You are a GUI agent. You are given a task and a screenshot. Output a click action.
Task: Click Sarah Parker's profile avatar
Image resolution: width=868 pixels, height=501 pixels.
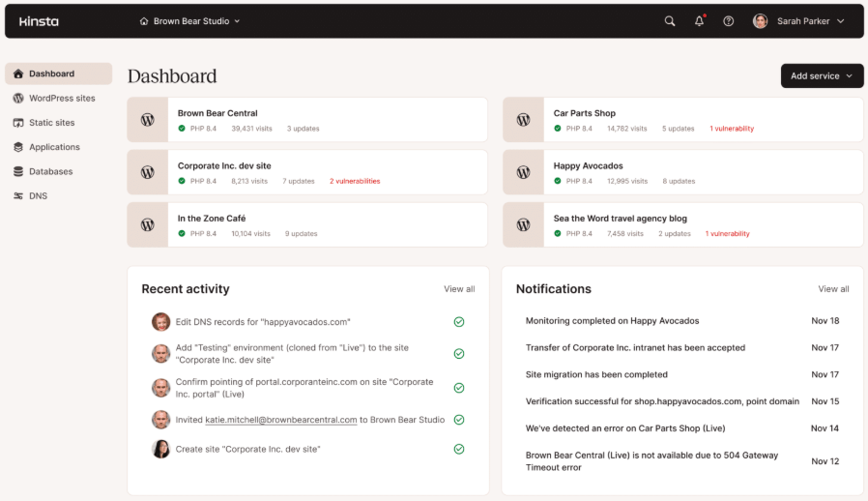tap(760, 21)
